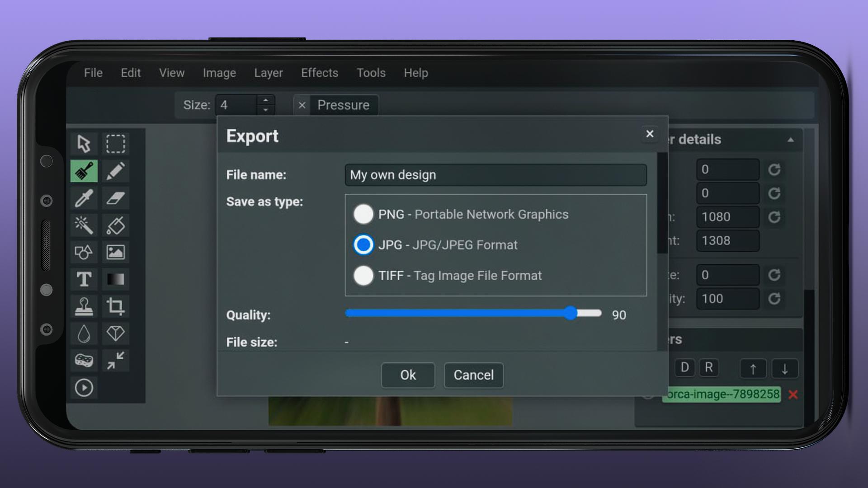Select the orca-image--7898258 layer
Screen dimensions: 868x488
tap(722, 394)
